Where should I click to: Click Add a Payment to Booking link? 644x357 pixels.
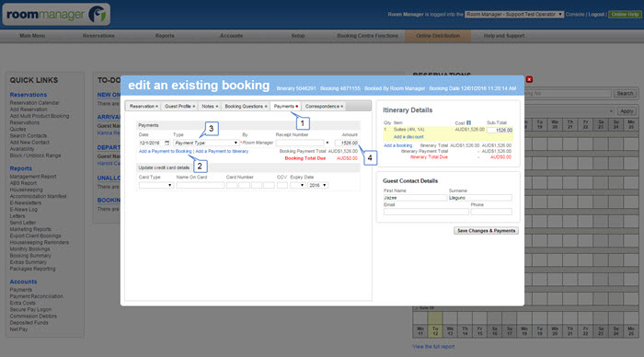point(165,151)
